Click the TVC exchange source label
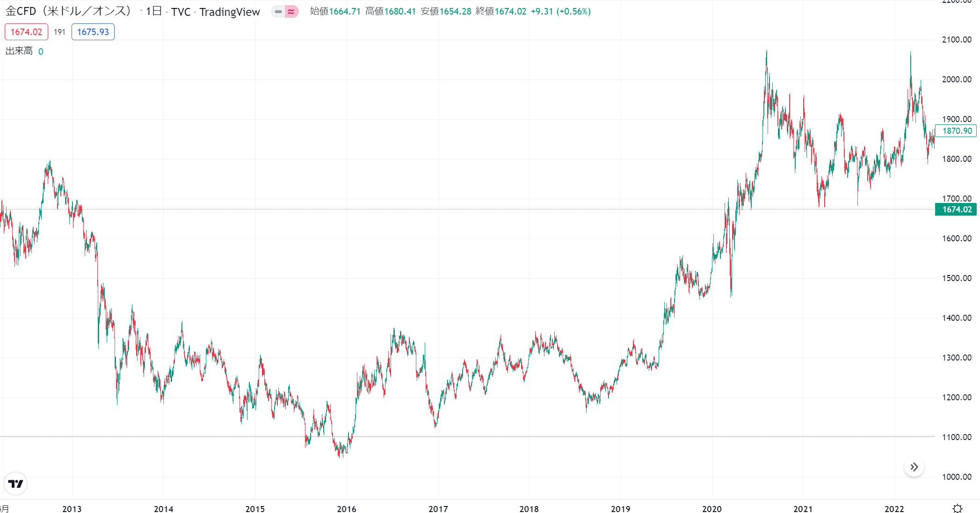Viewport: 980px width, 513px height. (x=181, y=12)
